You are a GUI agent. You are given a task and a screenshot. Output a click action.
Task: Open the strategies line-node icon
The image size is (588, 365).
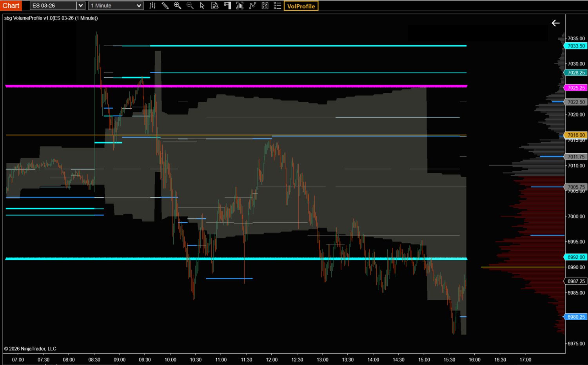[252, 5]
